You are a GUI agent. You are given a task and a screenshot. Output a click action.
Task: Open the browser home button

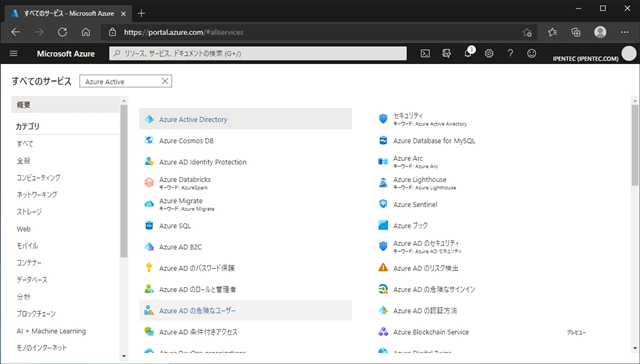pyautogui.click(x=86, y=32)
